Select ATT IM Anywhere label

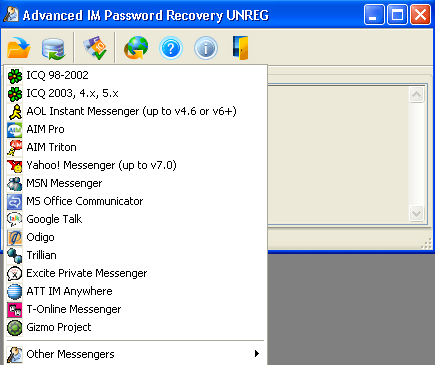tap(69, 291)
